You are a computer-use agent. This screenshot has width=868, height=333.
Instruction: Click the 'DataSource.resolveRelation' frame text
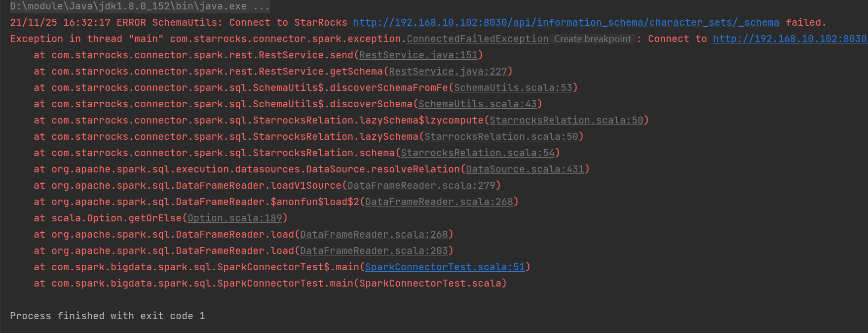tap(383, 169)
